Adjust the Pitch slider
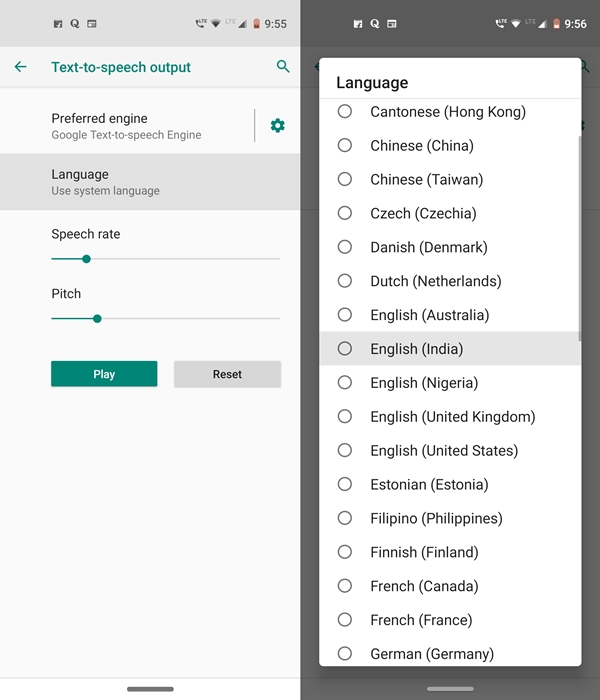Viewport: 600px width, 700px height. tap(166, 319)
